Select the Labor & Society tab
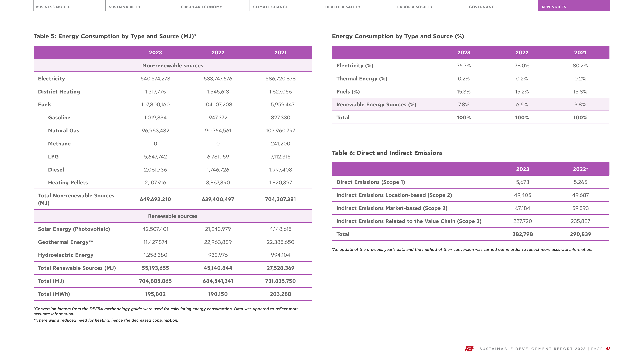The height and width of the screenshot is (362, 644). click(x=415, y=7)
